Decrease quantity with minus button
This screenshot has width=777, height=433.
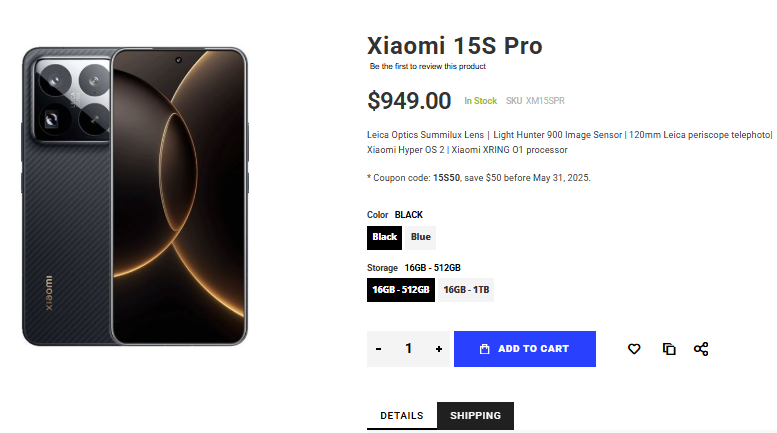coord(378,349)
